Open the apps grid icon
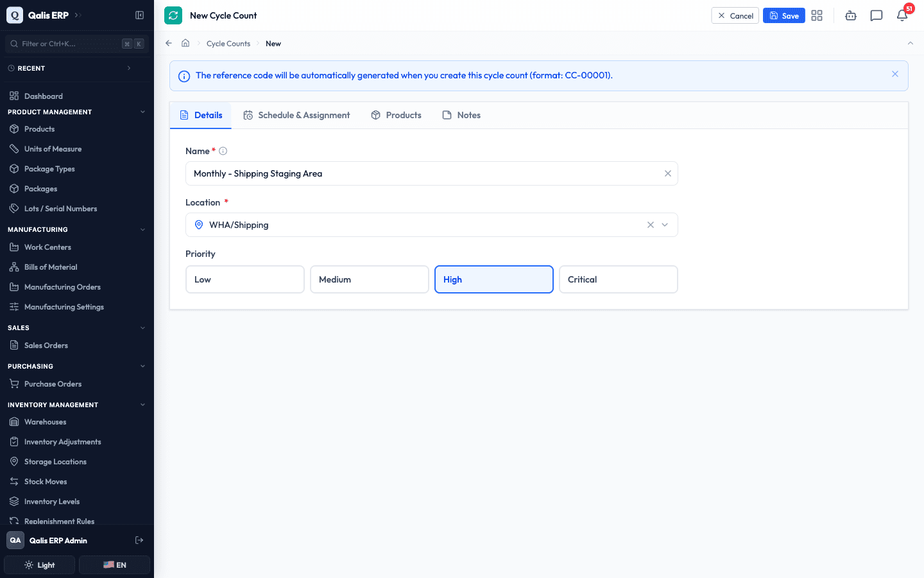The height and width of the screenshot is (578, 924). (x=817, y=15)
